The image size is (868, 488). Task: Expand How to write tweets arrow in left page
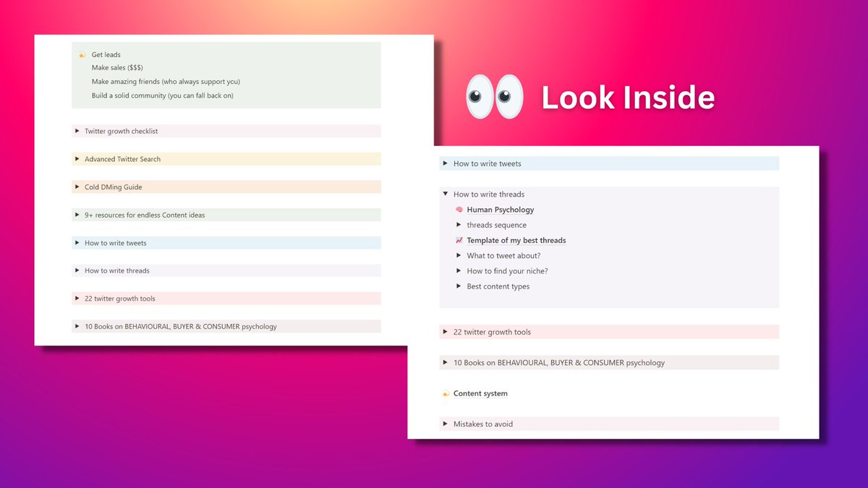tap(77, 243)
